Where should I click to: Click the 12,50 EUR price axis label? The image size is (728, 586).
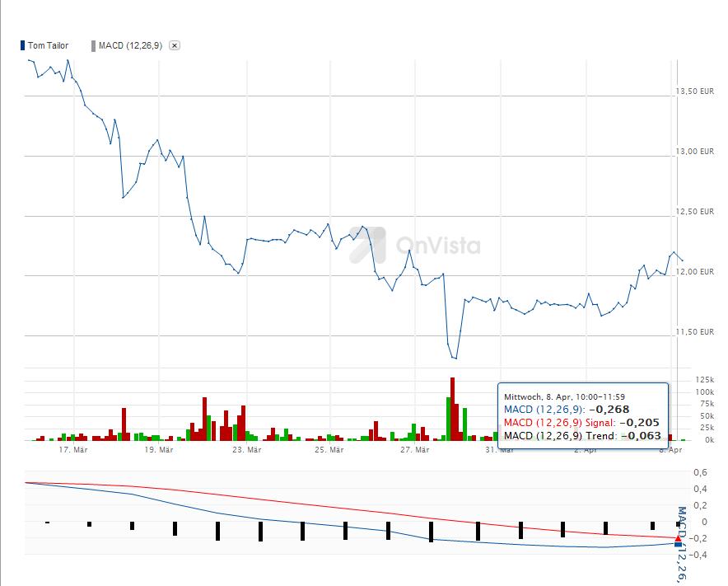coord(694,212)
